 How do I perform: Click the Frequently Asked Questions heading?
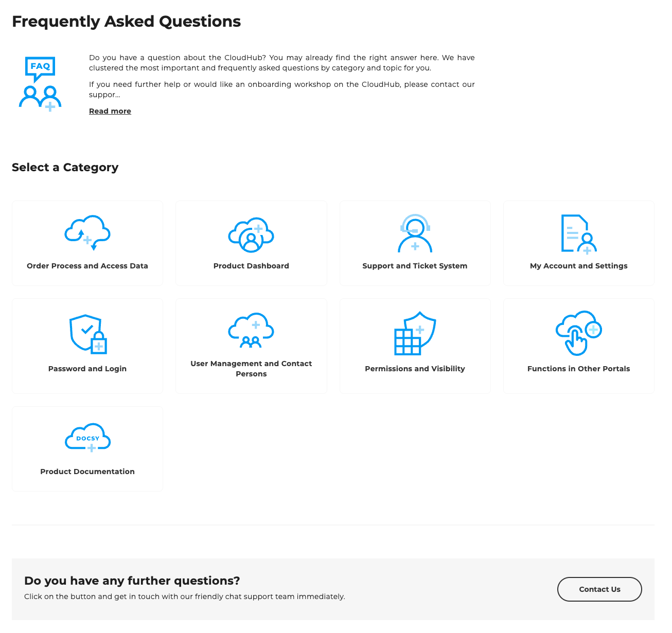(x=126, y=21)
